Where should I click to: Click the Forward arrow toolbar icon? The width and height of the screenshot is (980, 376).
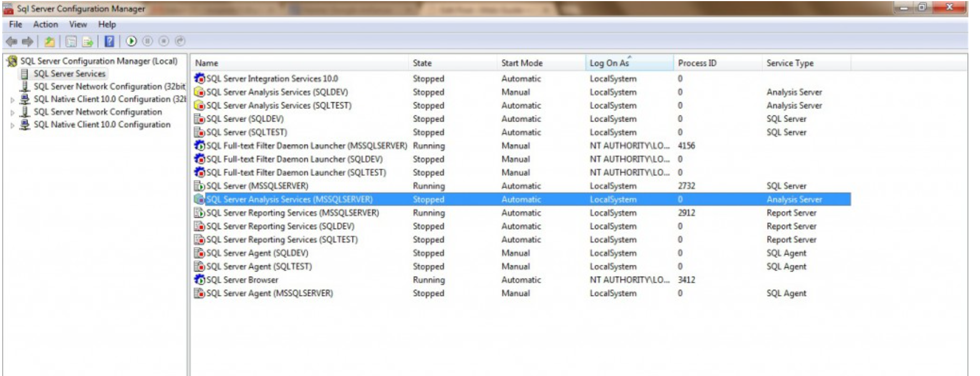click(28, 41)
